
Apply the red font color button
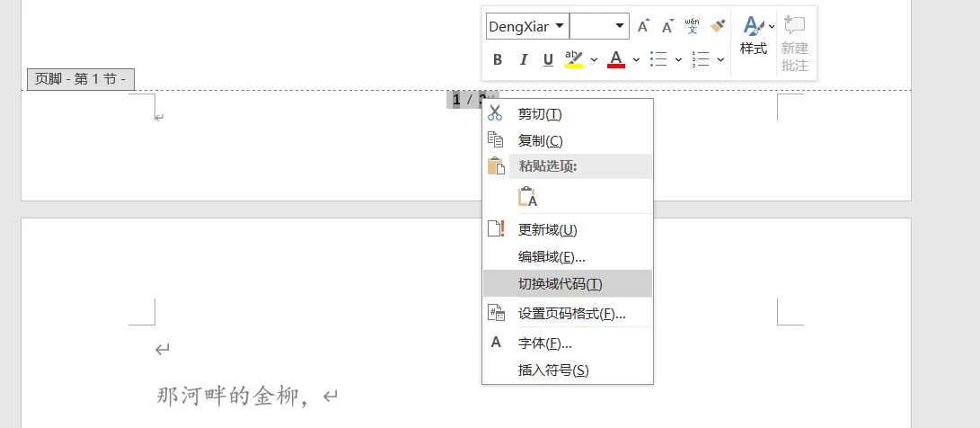pos(616,59)
